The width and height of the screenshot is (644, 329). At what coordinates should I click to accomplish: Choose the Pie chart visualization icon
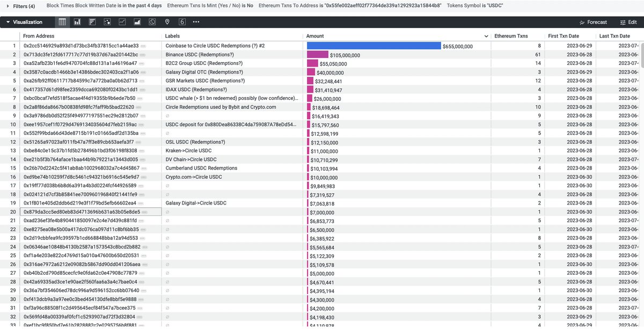pos(152,22)
